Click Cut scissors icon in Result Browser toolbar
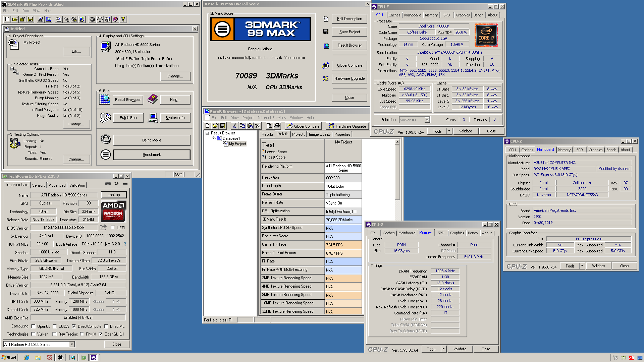The width and height of the screenshot is (644, 362). 234,126
